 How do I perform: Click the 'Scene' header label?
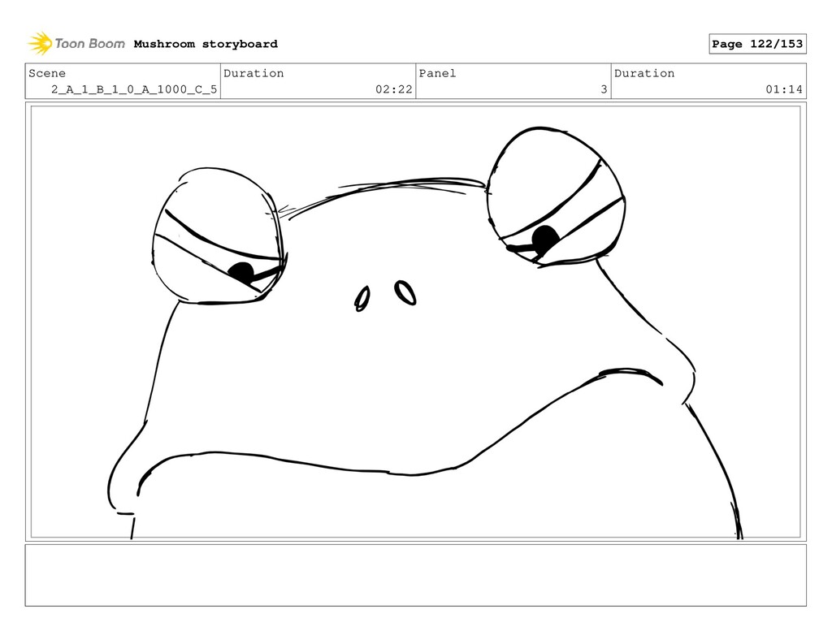47,73
